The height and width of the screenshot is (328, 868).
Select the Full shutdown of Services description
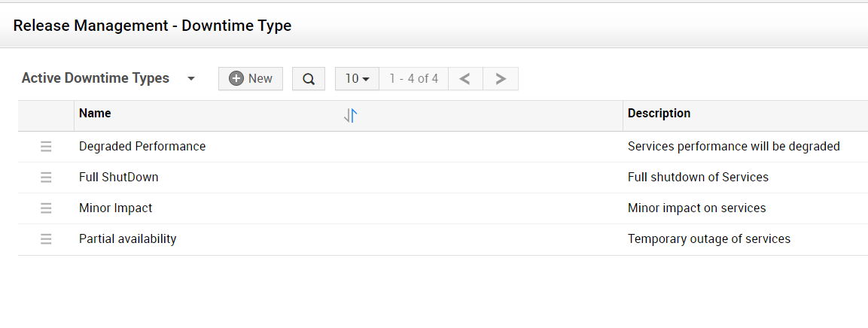tap(698, 178)
